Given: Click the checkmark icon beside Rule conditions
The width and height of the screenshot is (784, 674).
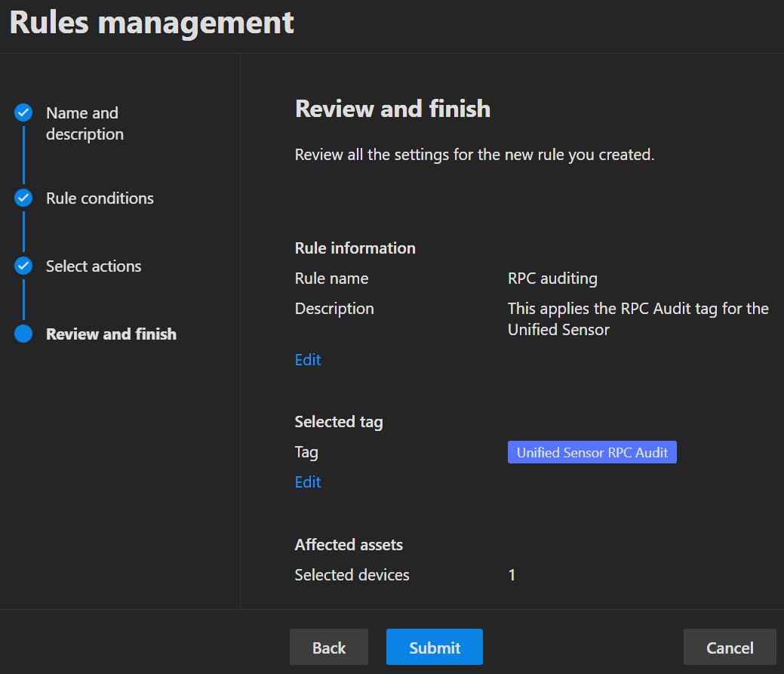Looking at the screenshot, I should (x=23, y=199).
